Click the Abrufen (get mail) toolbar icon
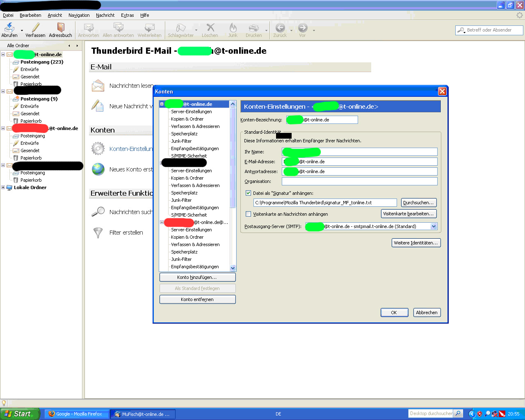Image resolution: width=525 pixels, height=420 pixels. tap(9, 27)
